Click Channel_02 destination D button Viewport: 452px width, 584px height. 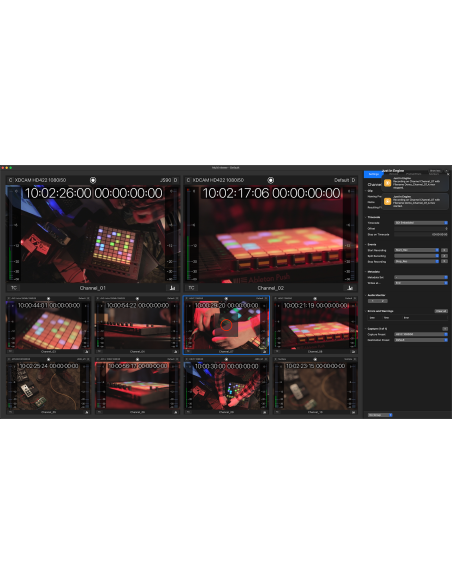(353, 180)
